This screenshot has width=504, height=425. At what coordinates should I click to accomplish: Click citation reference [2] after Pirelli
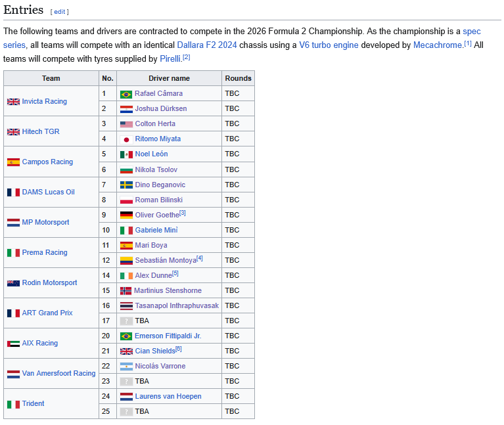coord(187,57)
